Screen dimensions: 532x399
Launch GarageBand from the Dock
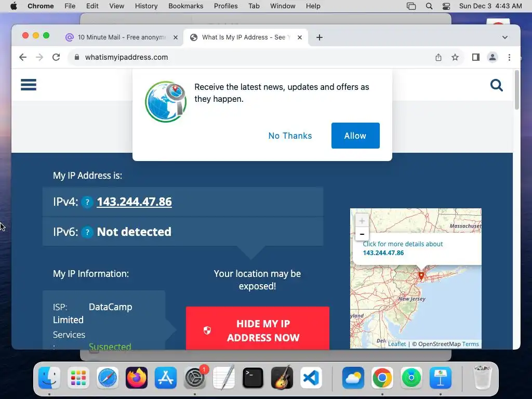click(282, 378)
